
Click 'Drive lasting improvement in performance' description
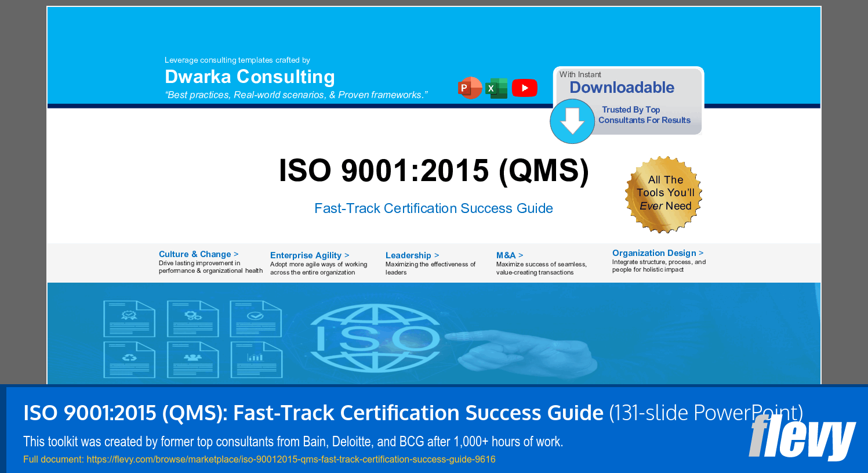point(210,267)
